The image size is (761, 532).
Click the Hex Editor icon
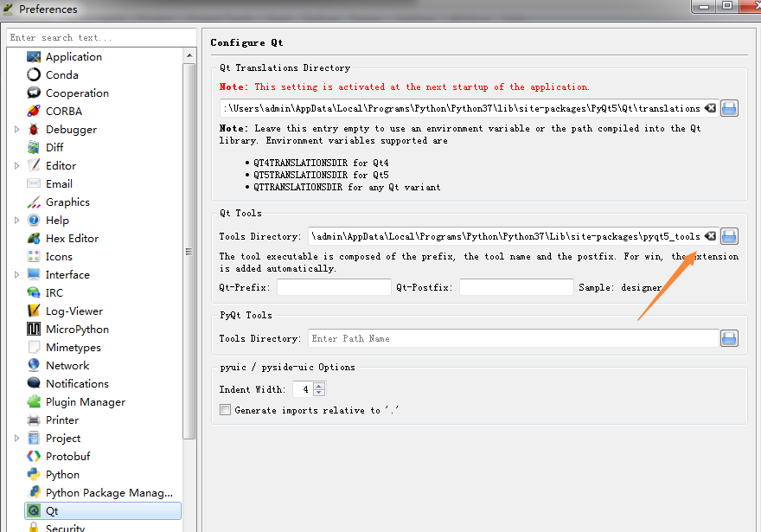34,239
